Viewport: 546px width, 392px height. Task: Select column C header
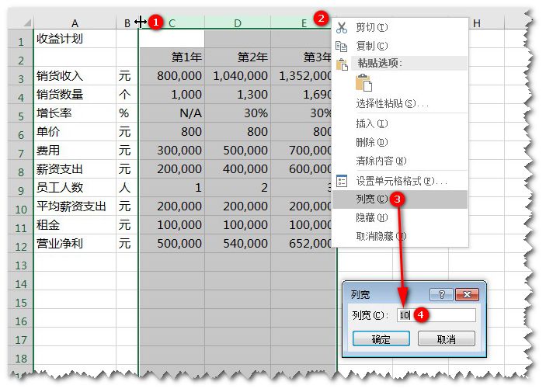coord(172,23)
